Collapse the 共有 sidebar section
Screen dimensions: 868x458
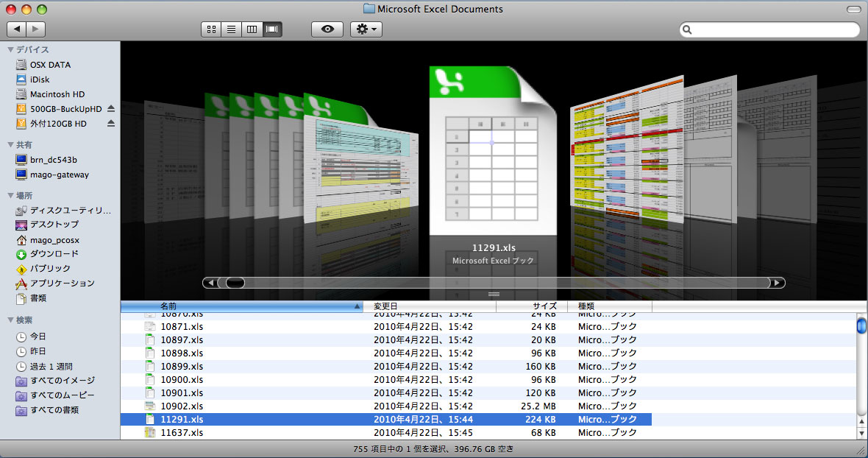tap(10, 145)
